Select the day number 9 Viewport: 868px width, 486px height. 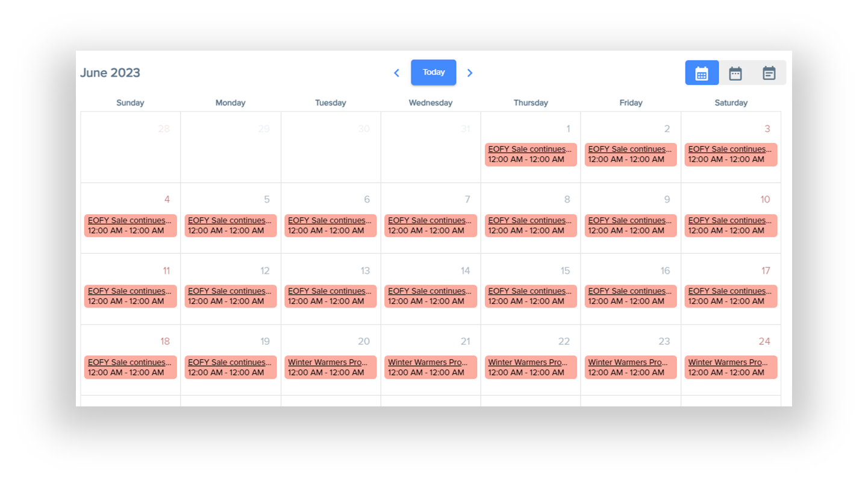tap(666, 200)
